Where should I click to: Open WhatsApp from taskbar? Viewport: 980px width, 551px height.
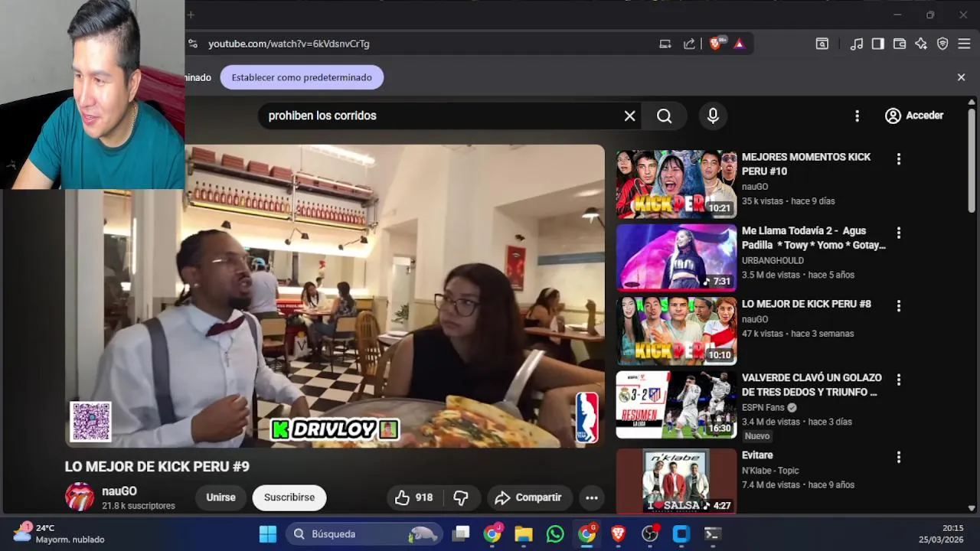point(555,534)
